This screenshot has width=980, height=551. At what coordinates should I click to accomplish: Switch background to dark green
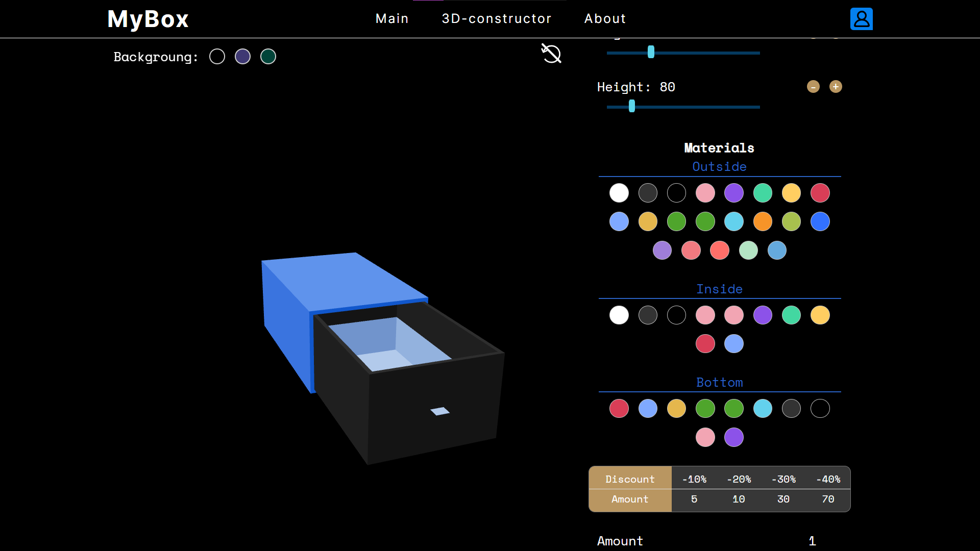pos(268,56)
